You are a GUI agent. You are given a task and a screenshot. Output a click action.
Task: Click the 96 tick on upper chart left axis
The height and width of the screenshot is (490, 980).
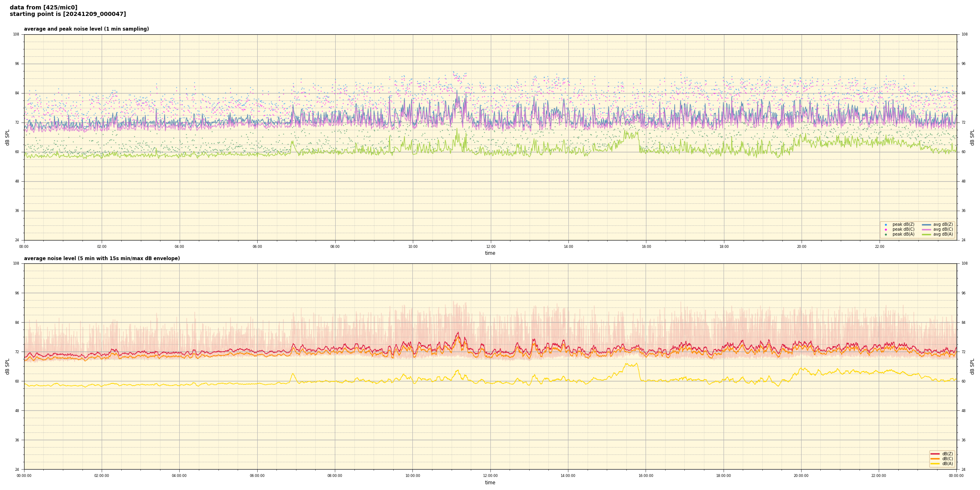[16, 64]
